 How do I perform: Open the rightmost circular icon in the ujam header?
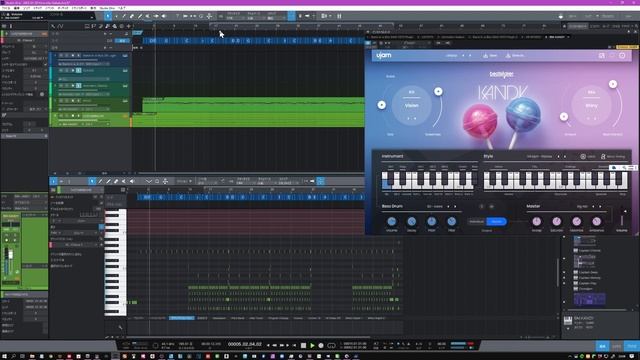tap(622, 55)
